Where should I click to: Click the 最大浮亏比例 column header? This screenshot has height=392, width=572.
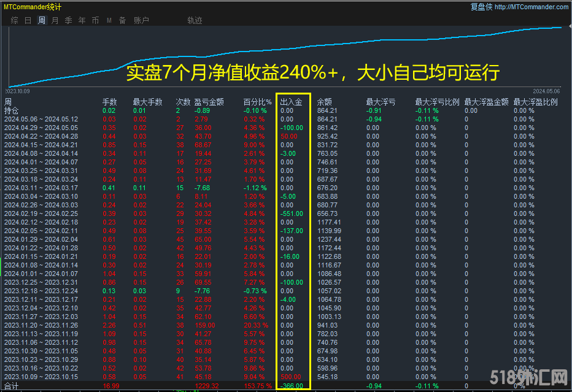(x=437, y=102)
